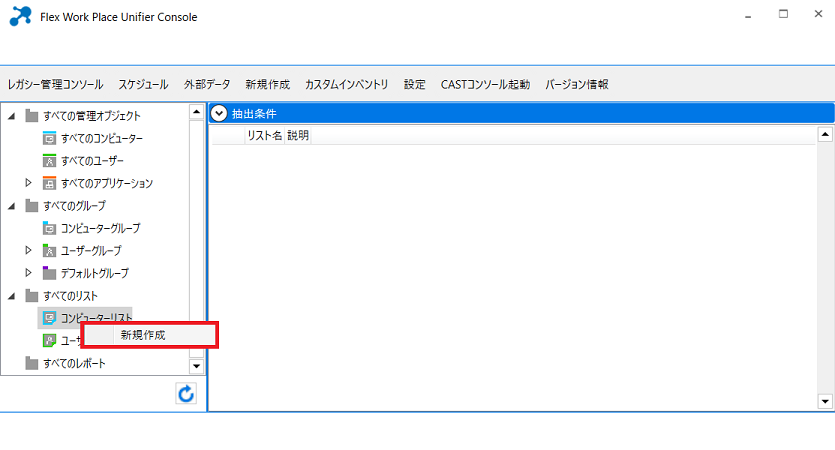Click the refresh icon below the tree
This screenshot has height=450, width=835.
[x=186, y=394]
